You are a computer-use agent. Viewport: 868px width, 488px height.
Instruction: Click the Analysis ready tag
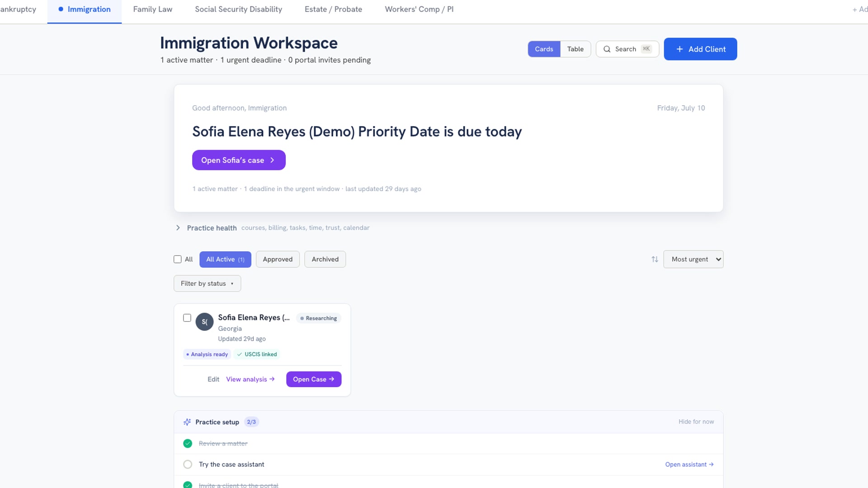click(x=207, y=354)
